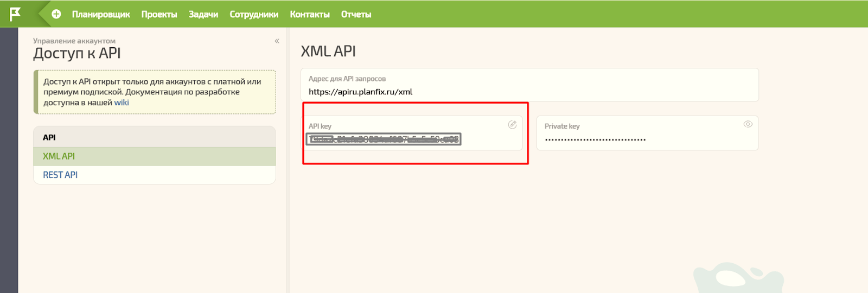Click the XML API page heading

pyautogui.click(x=328, y=51)
